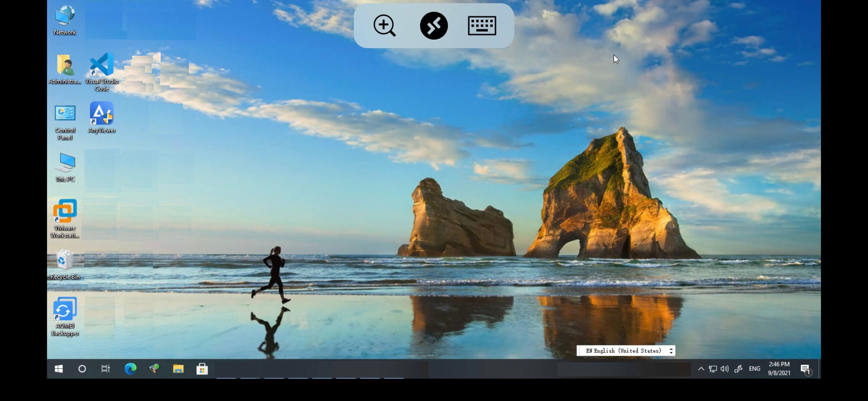The image size is (868, 401).
Task: Select the Network desktop icon
Action: (65, 20)
